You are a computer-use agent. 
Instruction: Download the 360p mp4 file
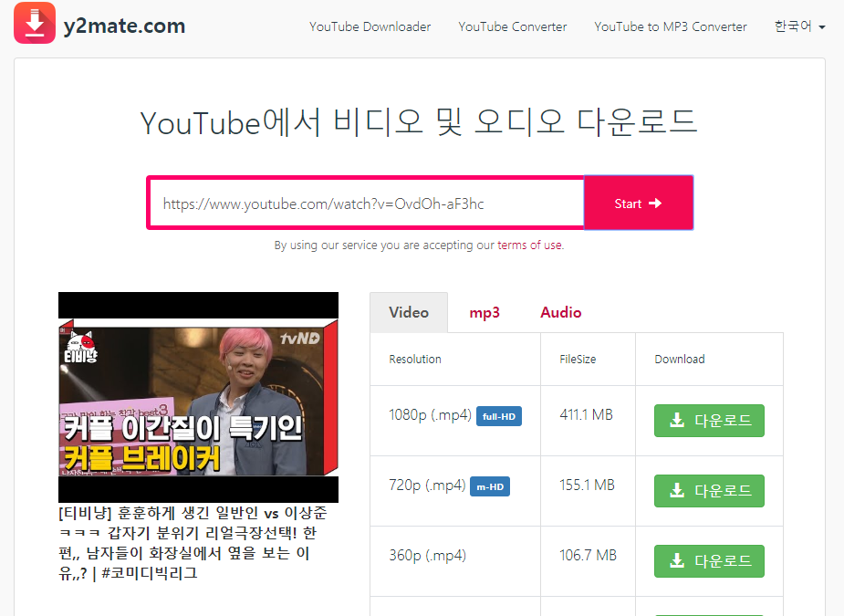point(709,561)
